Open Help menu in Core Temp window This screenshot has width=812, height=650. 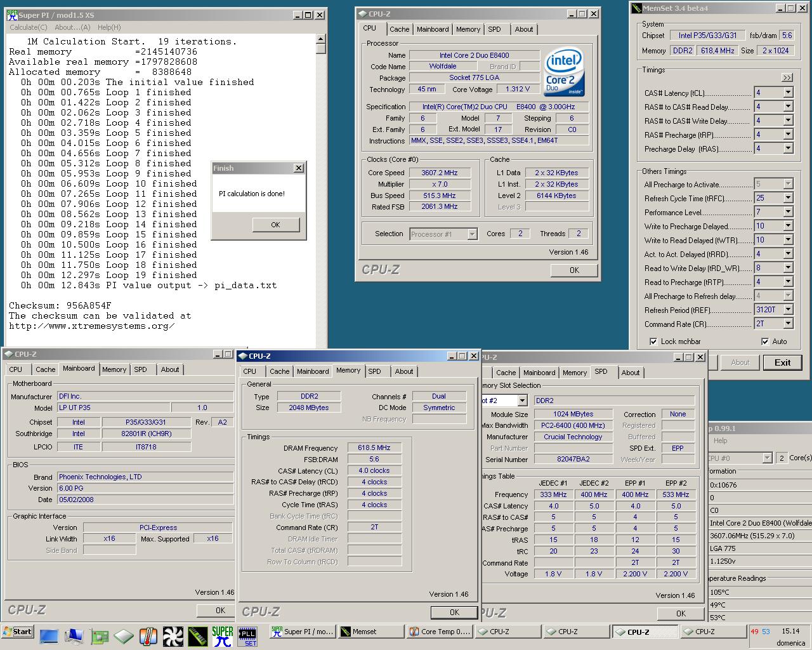coord(720,441)
